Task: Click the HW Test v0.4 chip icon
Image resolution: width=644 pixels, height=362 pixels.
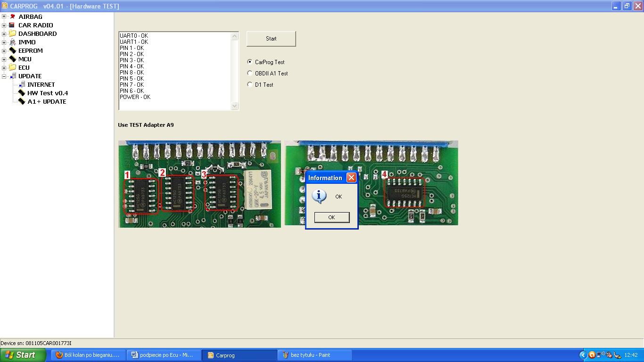Action: click(22, 93)
